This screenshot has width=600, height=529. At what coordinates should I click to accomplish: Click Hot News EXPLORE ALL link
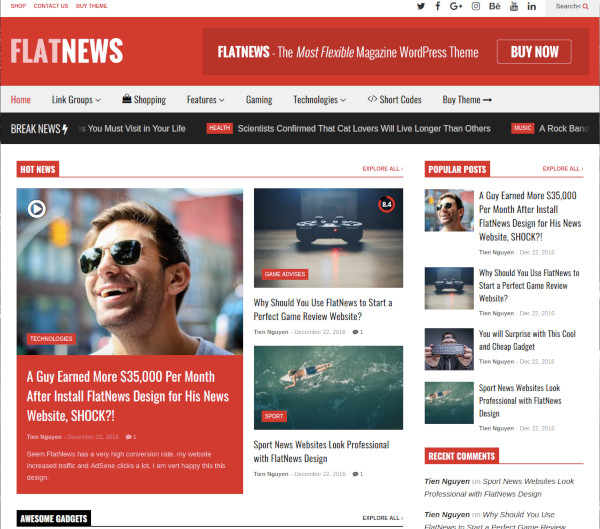[383, 168]
